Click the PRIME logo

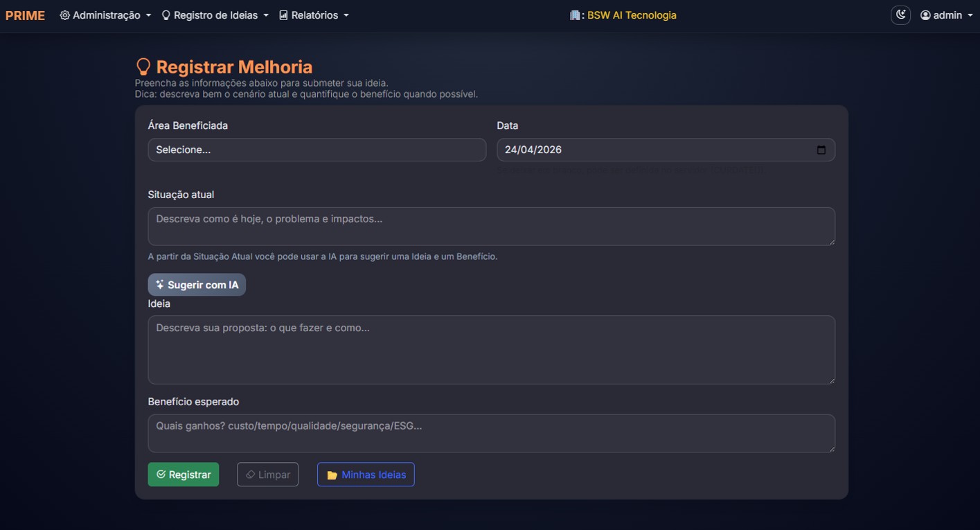pyautogui.click(x=25, y=15)
